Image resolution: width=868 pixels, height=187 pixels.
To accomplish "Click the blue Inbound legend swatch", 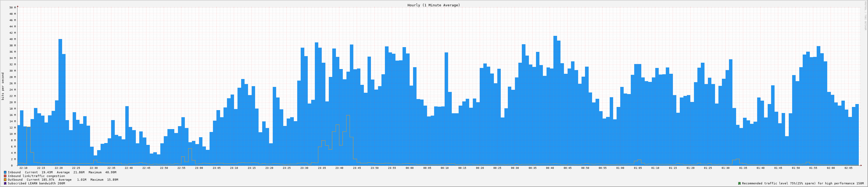I will click(x=5, y=172).
